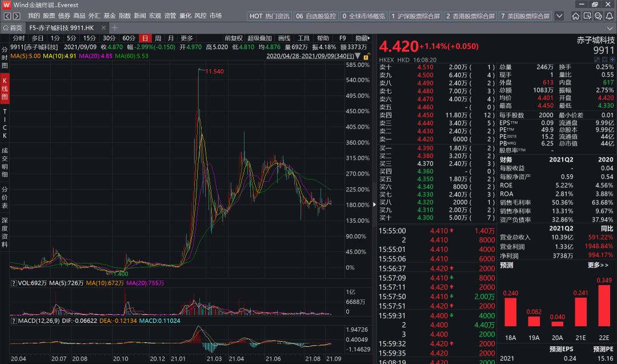Image resolution: width=617 pixels, height=364 pixels.
Task: Click the Wind terminal logo icon
Action: (x=6, y=5)
